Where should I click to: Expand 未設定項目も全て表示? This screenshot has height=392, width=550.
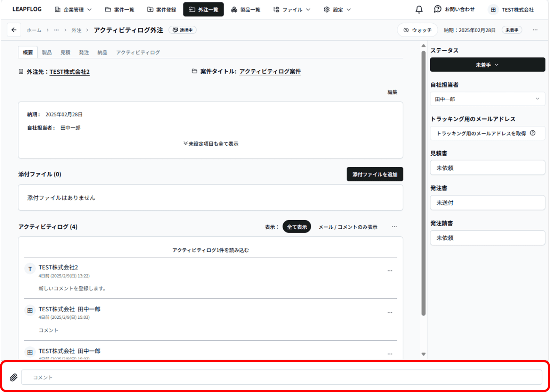(211, 144)
